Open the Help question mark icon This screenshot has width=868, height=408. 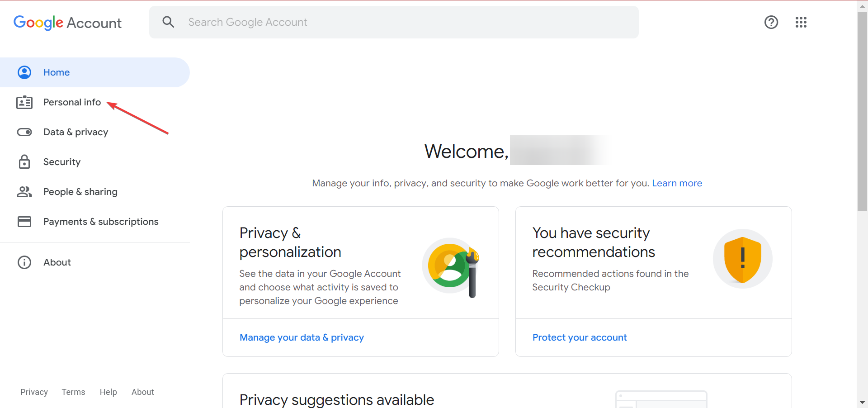(x=771, y=22)
